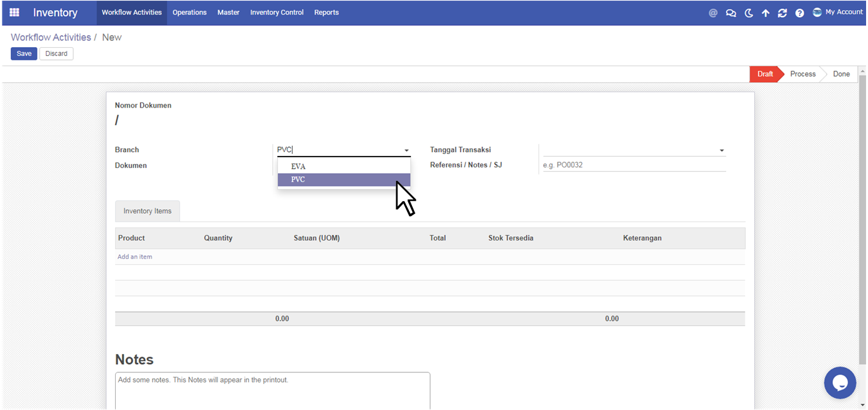Toggle dark mode moon icon

748,13
